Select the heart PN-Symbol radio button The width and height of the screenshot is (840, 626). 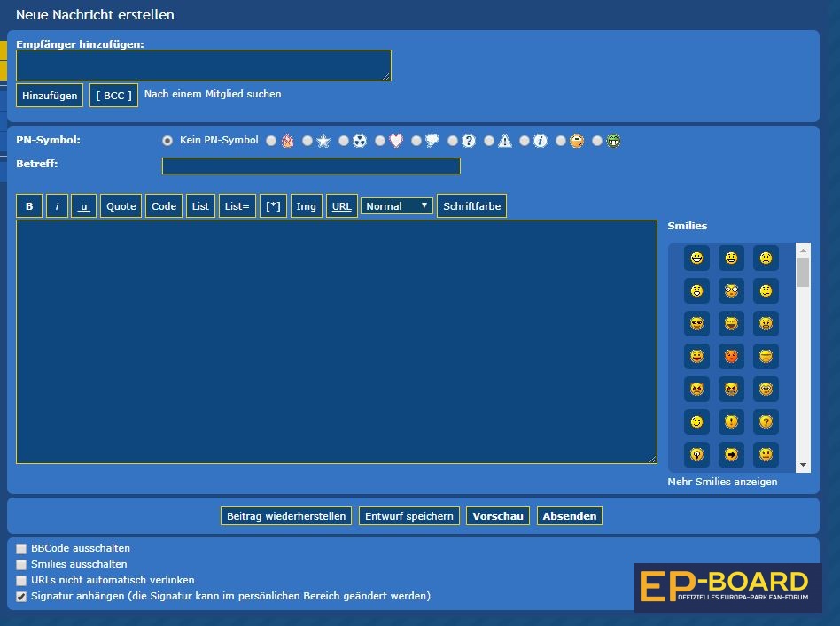click(x=380, y=141)
